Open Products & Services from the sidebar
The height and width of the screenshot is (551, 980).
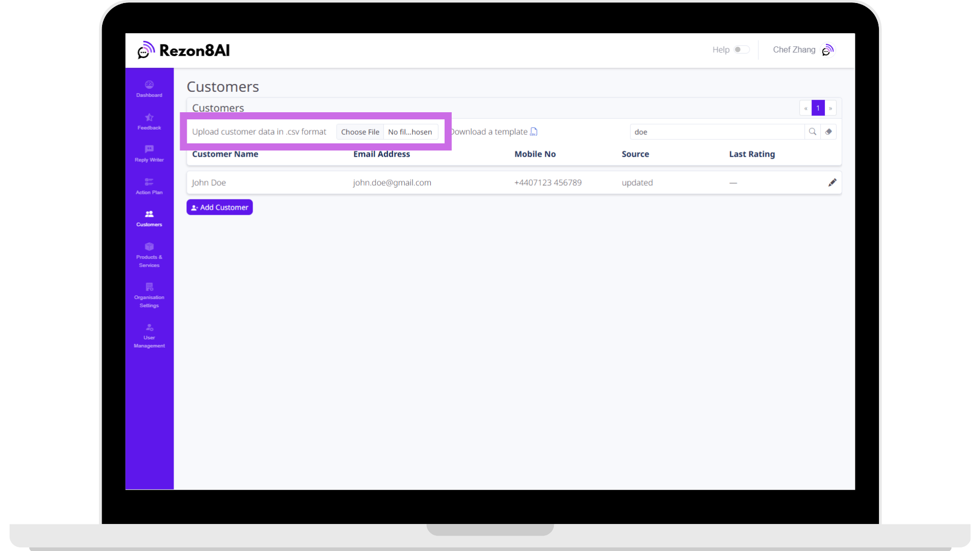click(149, 255)
